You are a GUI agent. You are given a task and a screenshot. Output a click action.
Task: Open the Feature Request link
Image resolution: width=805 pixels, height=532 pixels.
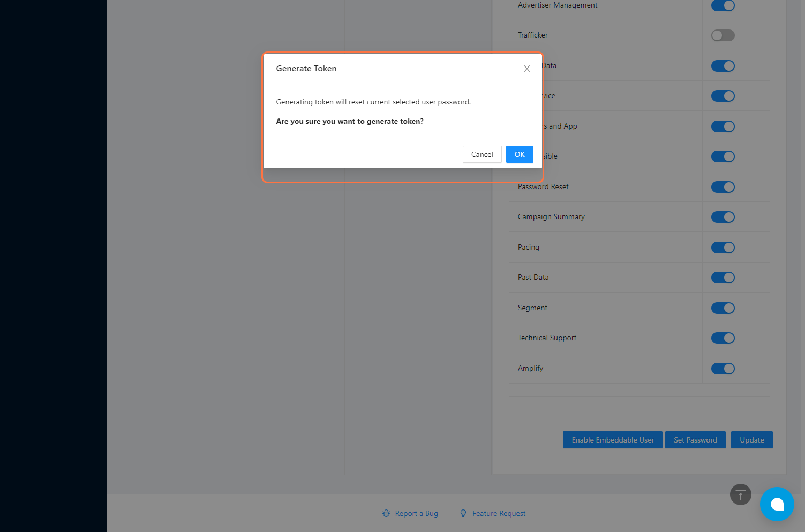(499, 513)
